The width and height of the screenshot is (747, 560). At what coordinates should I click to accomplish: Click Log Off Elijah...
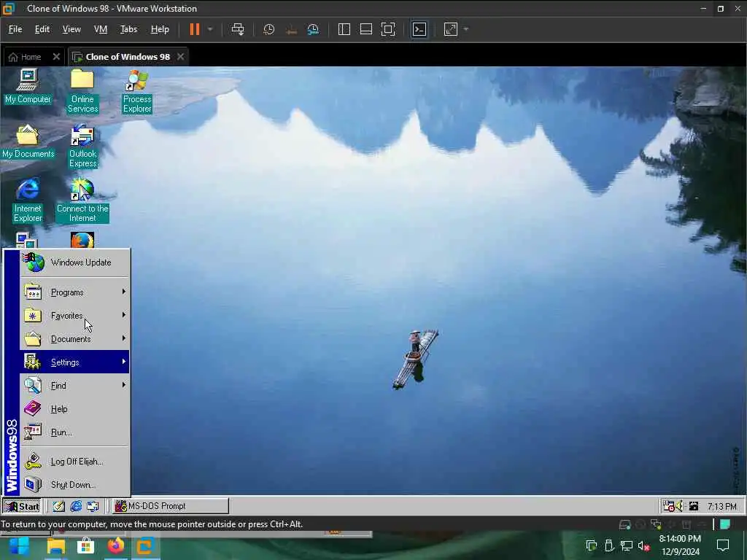tap(74, 461)
